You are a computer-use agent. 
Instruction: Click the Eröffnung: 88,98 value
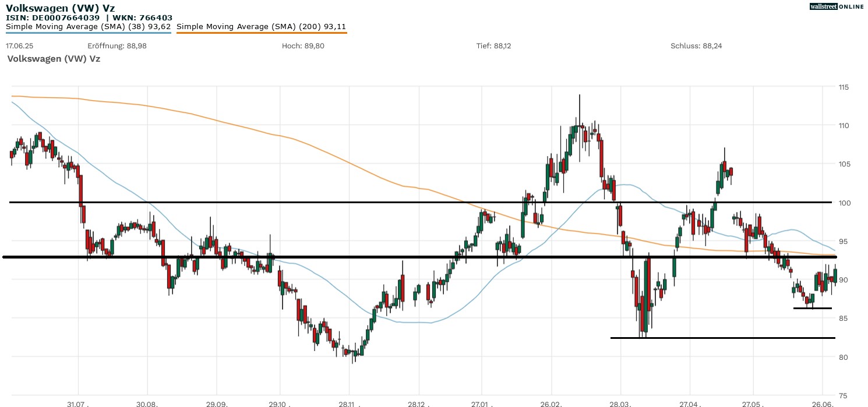[117, 45]
